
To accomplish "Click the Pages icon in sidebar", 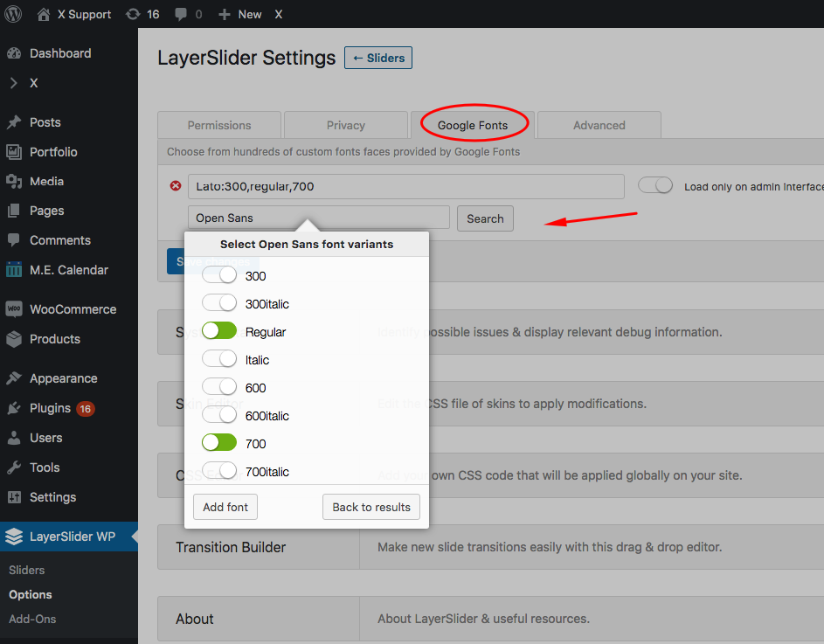I will coord(14,211).
